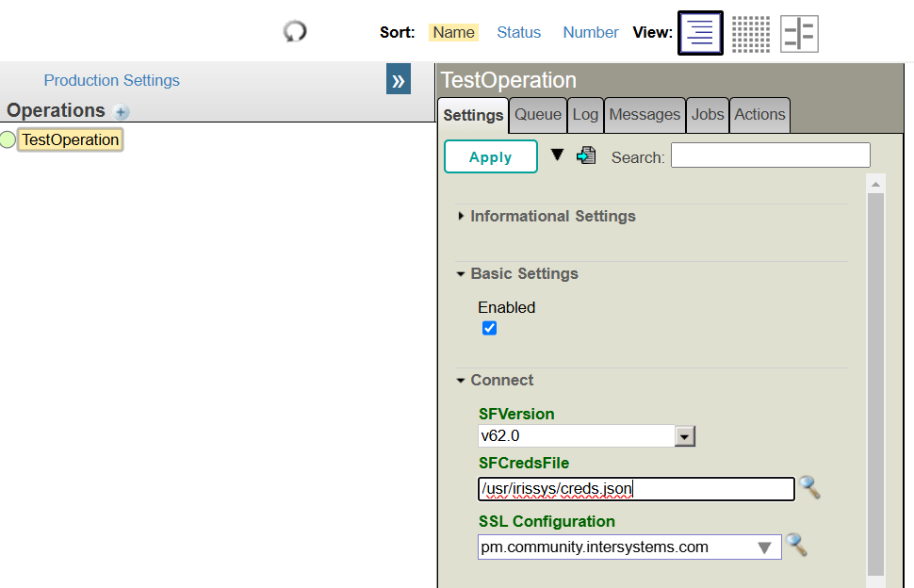914x588 pixels.
Task: Click the TestOperation panel title
Action: pyautogui.click(x=508, y=80)
